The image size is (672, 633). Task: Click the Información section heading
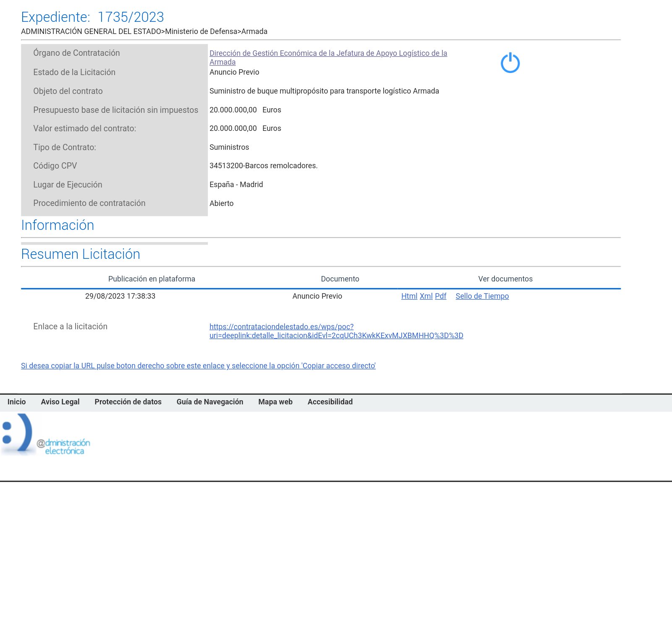pyautogui.click(x=58, y=225)
